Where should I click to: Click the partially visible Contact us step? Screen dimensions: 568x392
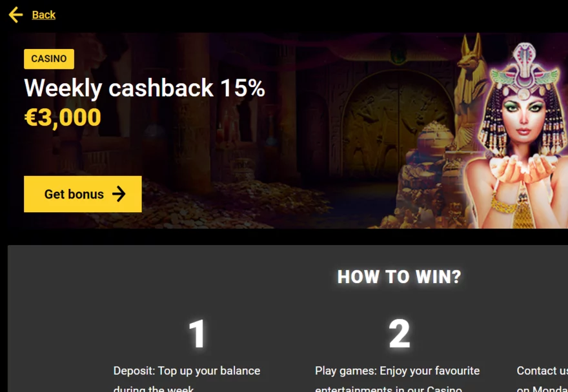tap(542, 378)
